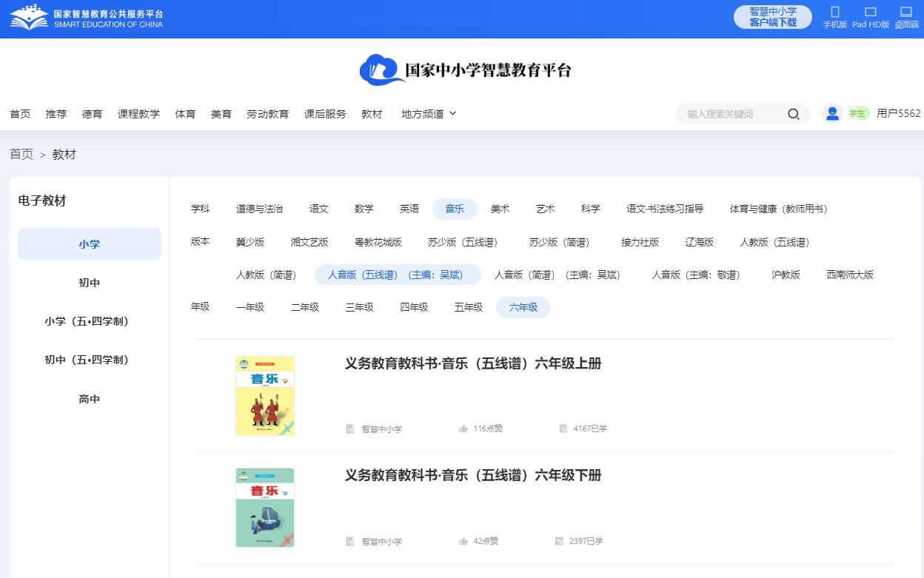Open the 六年级上册 book cover thumbnail

(265, 396)
